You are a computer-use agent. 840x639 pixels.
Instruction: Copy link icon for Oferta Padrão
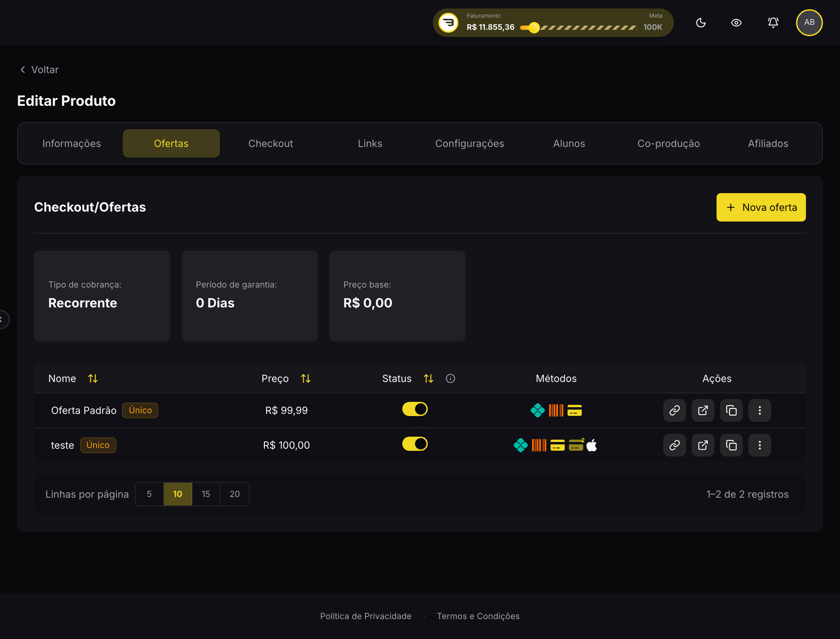(674, 410)
